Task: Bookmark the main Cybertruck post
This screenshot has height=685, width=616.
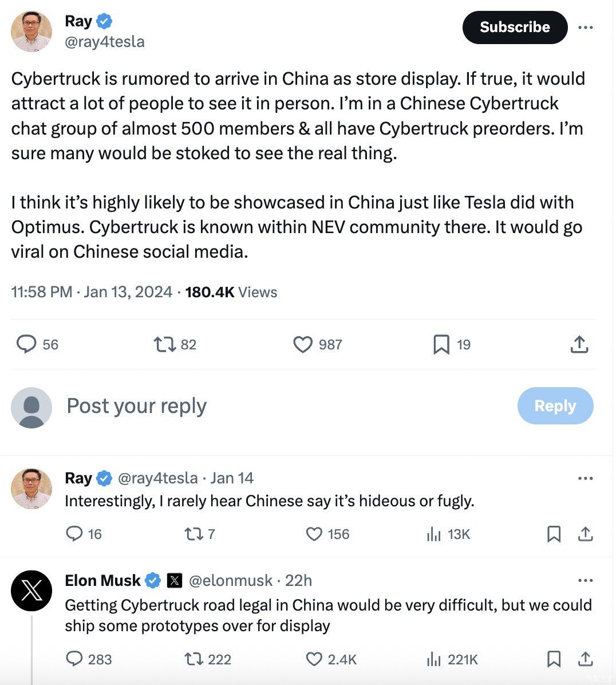Action: (441, 344)
